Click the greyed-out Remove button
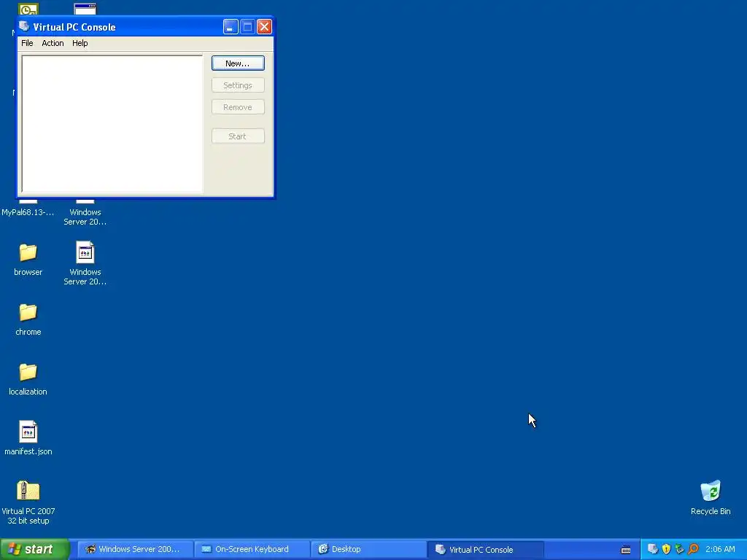This screenshot has width=747, height=560. (x=238, y=107)
